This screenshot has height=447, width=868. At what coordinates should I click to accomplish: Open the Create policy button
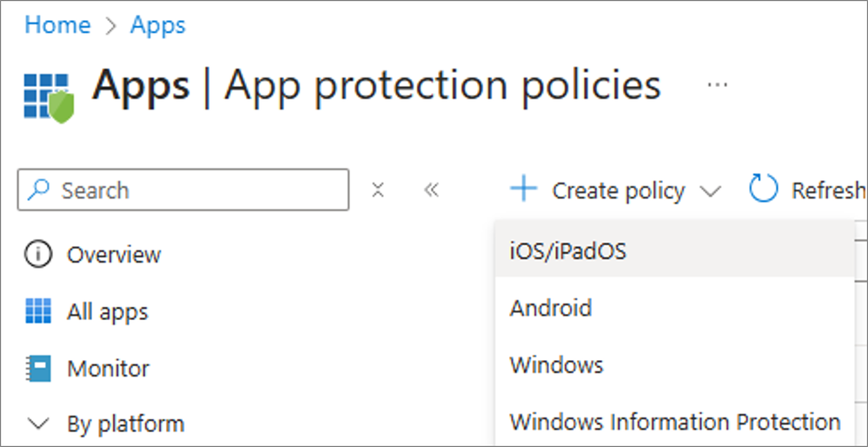pyautogui.click(x=615, y=190)
